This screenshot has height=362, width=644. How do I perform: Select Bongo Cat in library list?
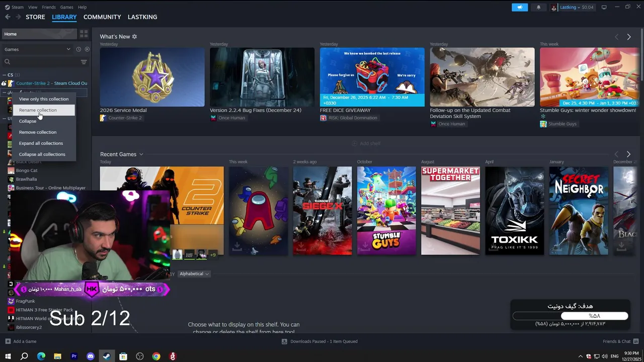coord(27,170)
